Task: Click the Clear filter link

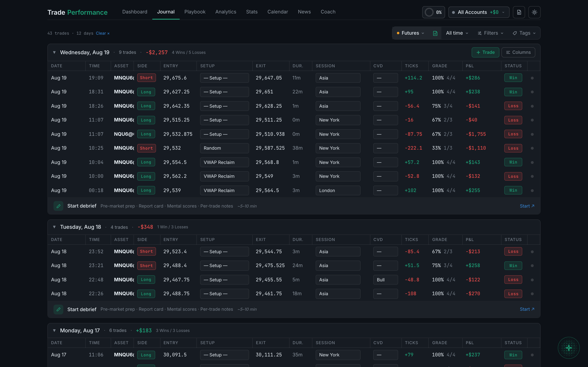Action: (x=102, y=33)
